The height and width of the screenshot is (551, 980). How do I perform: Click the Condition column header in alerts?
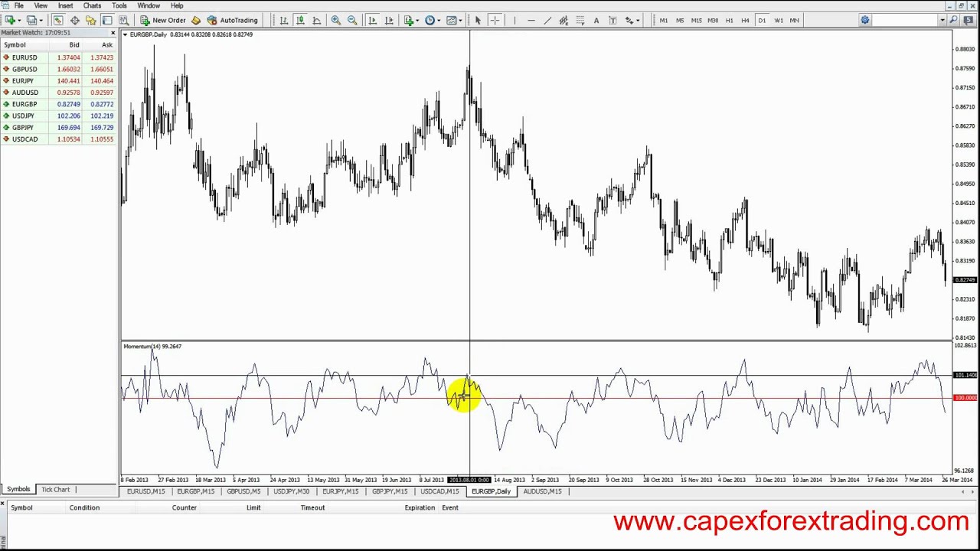(84, 507)
